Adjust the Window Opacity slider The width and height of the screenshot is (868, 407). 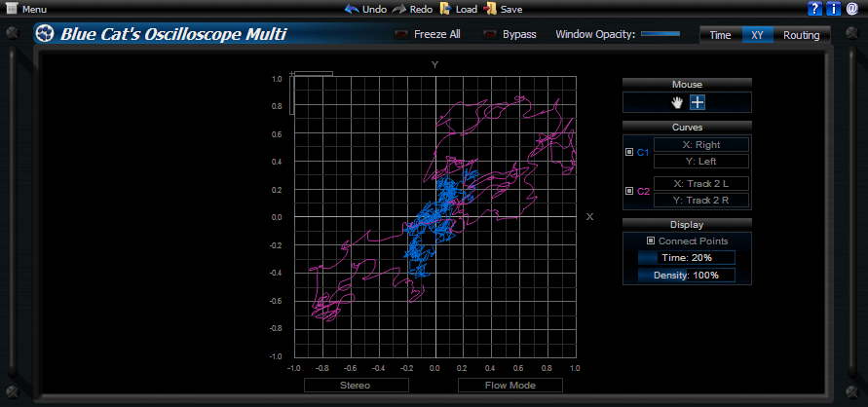click(x=660, y=34)
